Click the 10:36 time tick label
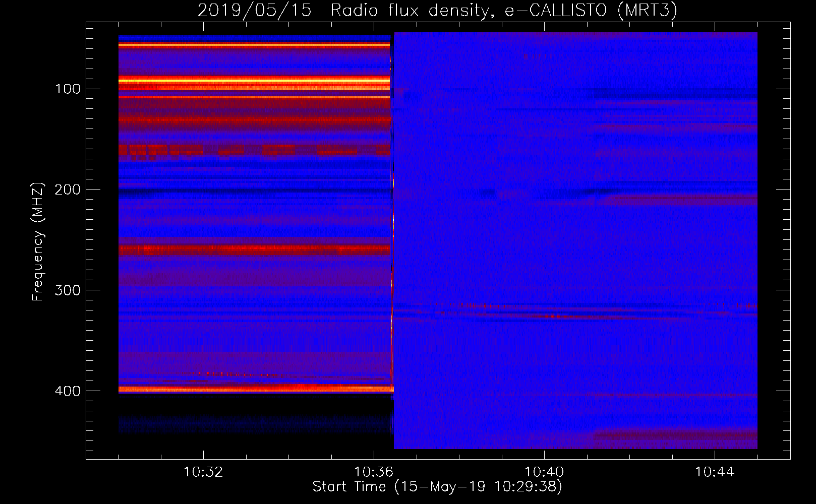 click(374, 472)
